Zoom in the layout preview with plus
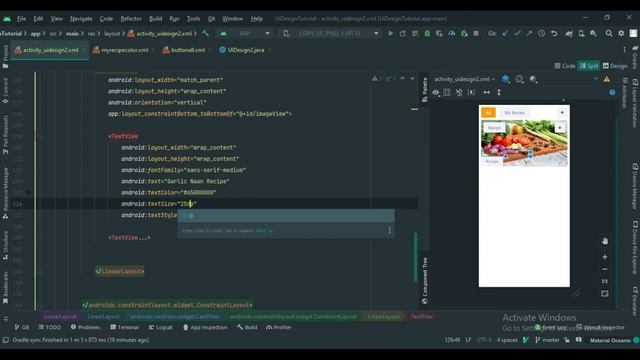 pos(604,257)
